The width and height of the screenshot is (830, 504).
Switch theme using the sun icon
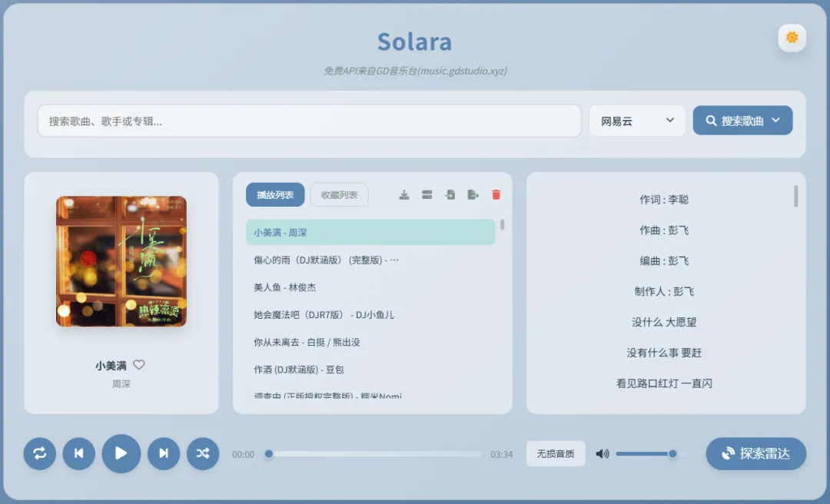(x=792, y=37)
